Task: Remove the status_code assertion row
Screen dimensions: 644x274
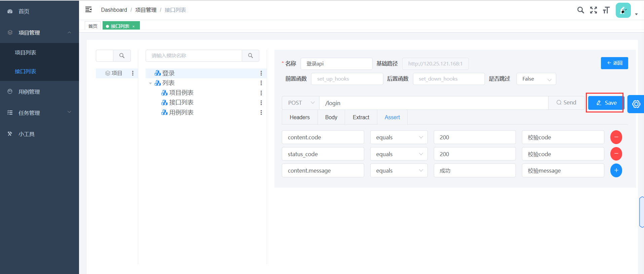Action: coord(616,154)
